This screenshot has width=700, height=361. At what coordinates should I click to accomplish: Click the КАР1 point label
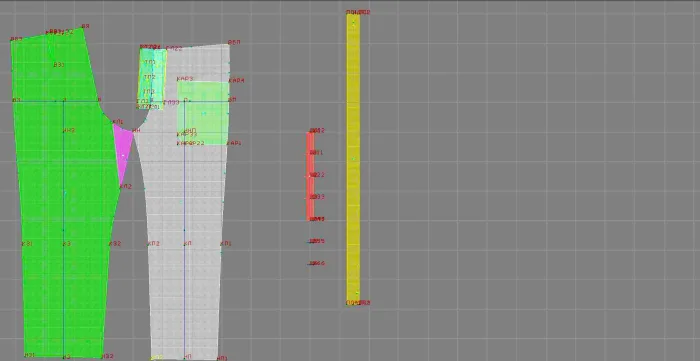pyautogui.click(x=234, y=144)
